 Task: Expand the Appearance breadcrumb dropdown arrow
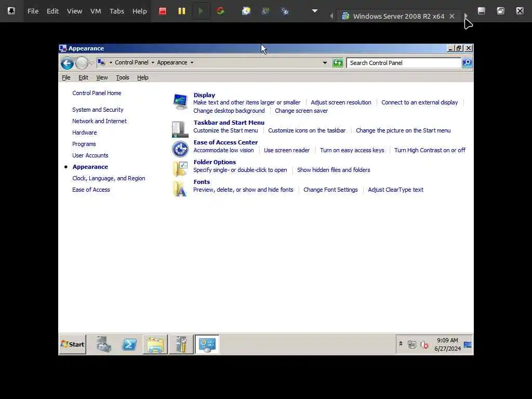pos(192,62)
